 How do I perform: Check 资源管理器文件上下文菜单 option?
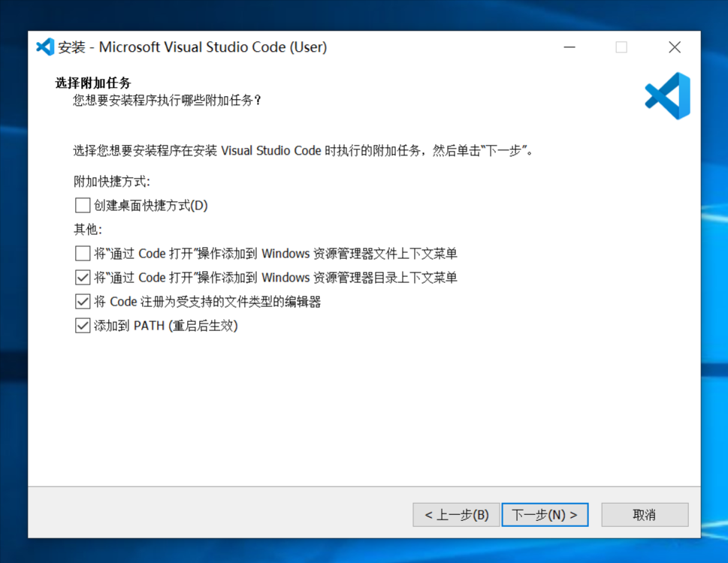pos(83,253)
